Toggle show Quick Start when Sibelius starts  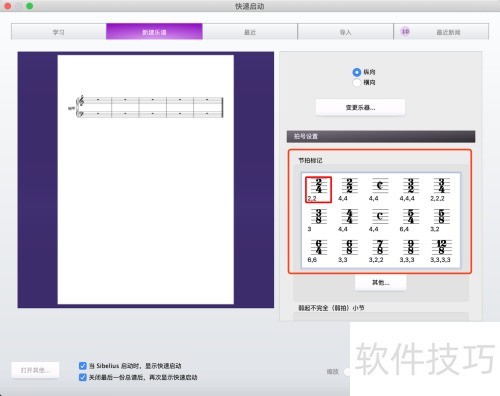coord(83,366)
